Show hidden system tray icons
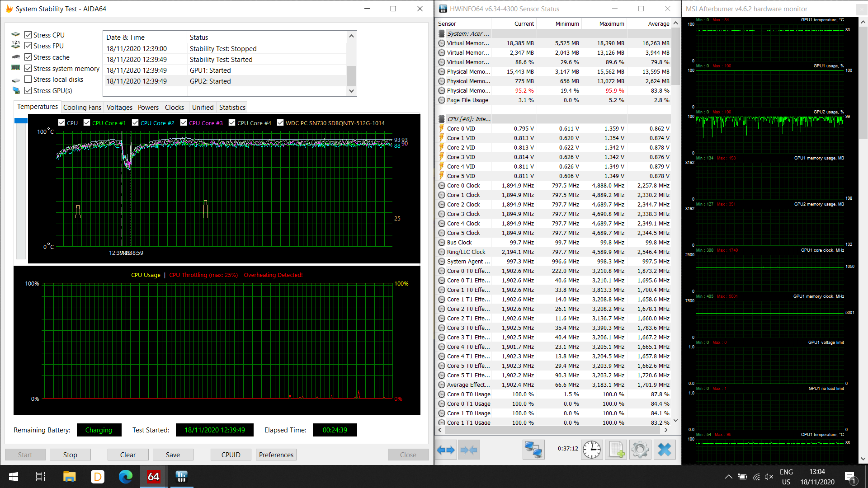The height and width of the screenshot is (488, 868). [x=728, y=477]
